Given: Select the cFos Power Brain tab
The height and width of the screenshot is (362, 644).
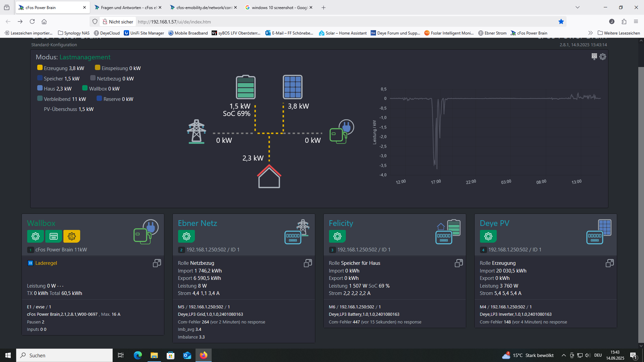Looking at the screenshot, I should click(x=52, y=7).
